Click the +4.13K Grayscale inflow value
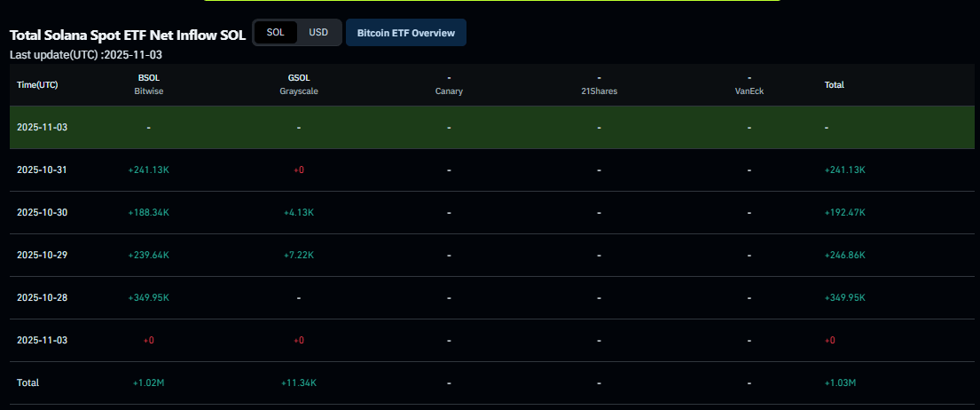Screen dimensions: 980x410 click(x=299, y=213)
